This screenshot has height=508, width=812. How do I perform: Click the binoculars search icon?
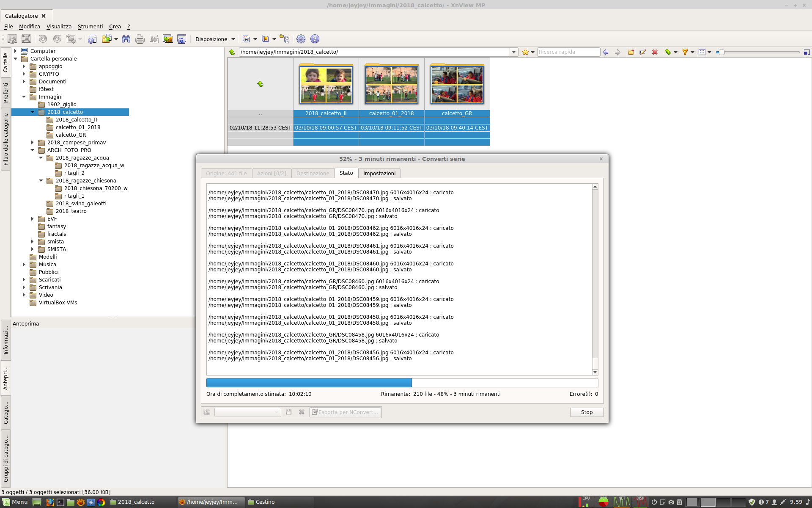(126, 39)
